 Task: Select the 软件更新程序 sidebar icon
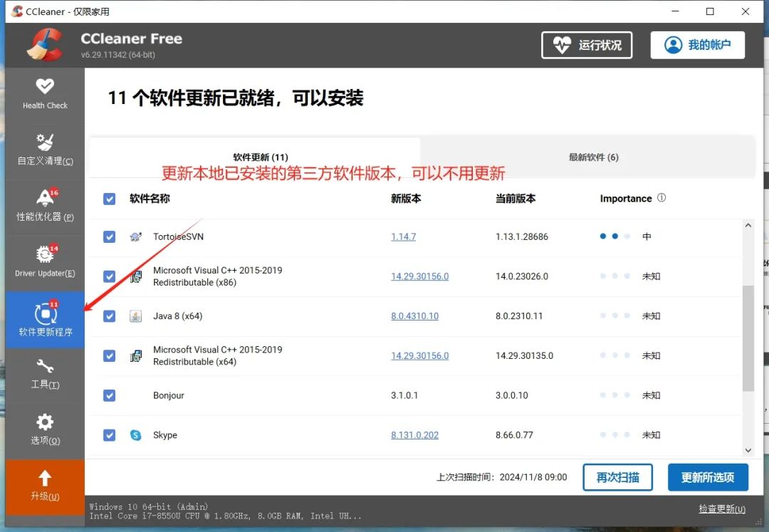pyautogui.click(x=45, y=319)
